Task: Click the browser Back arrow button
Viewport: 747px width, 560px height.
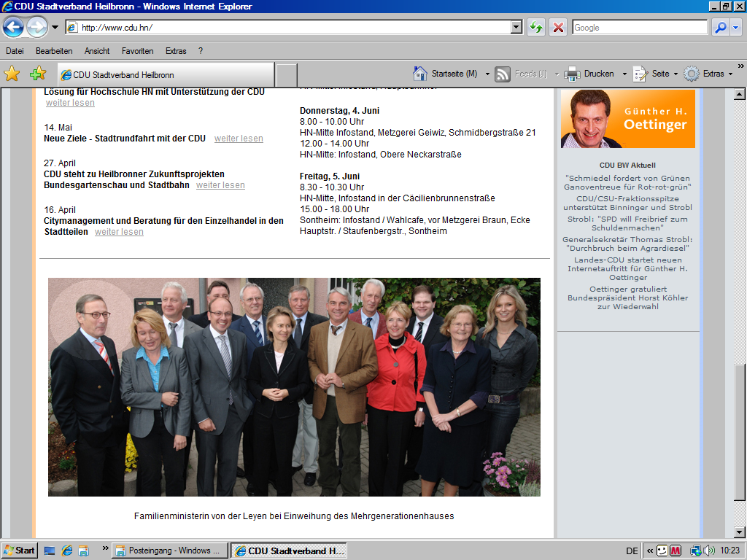Action: (13, 27)
